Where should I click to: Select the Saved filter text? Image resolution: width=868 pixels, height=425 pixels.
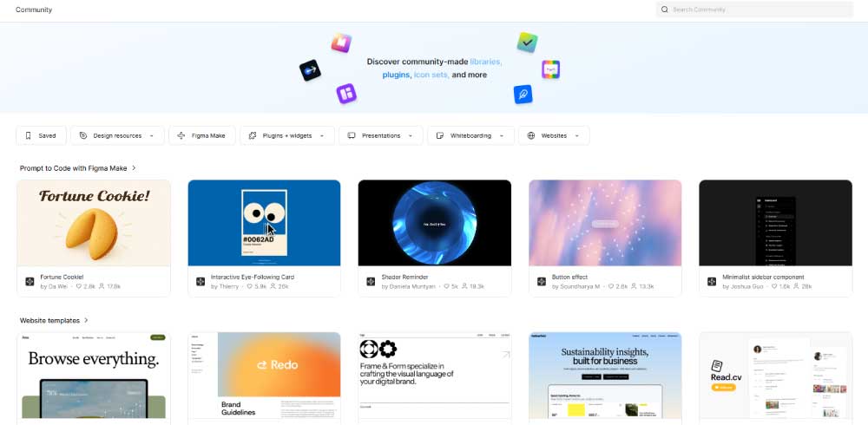47,135
